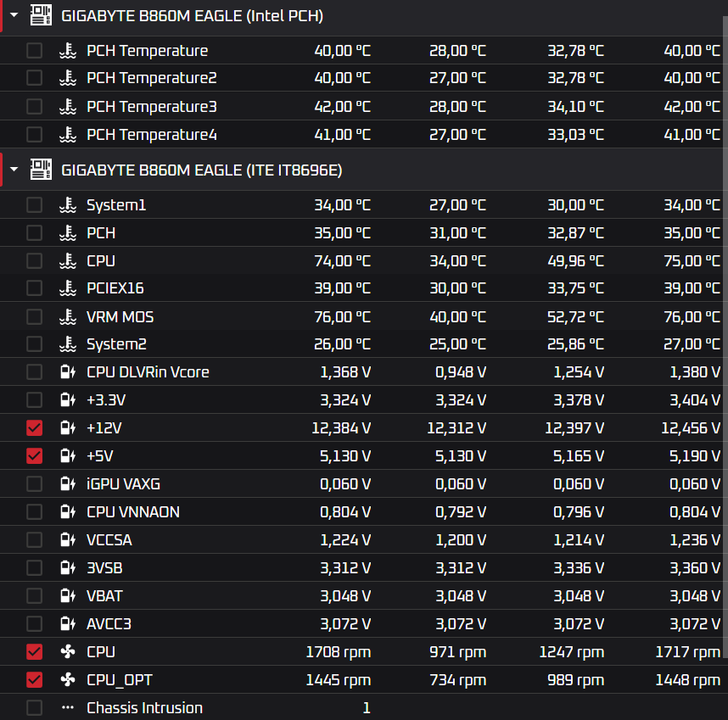Click the fan icon next to CPU rpm row
The height and width of the screenshot is (720, 728).
coord(68,652)
